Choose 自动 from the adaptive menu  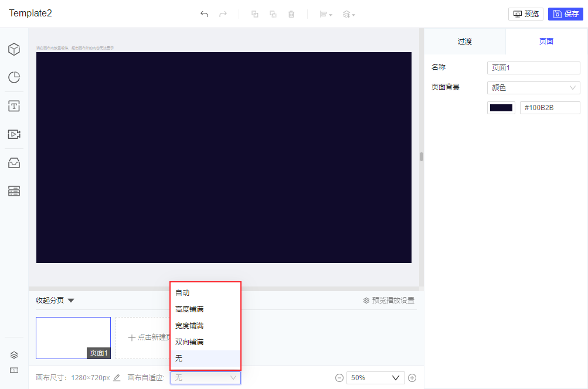click(205, 293)
